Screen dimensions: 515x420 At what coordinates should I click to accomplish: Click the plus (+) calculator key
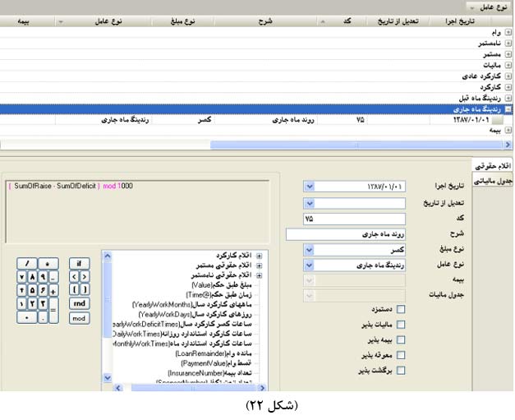click(x=53, y=290)
